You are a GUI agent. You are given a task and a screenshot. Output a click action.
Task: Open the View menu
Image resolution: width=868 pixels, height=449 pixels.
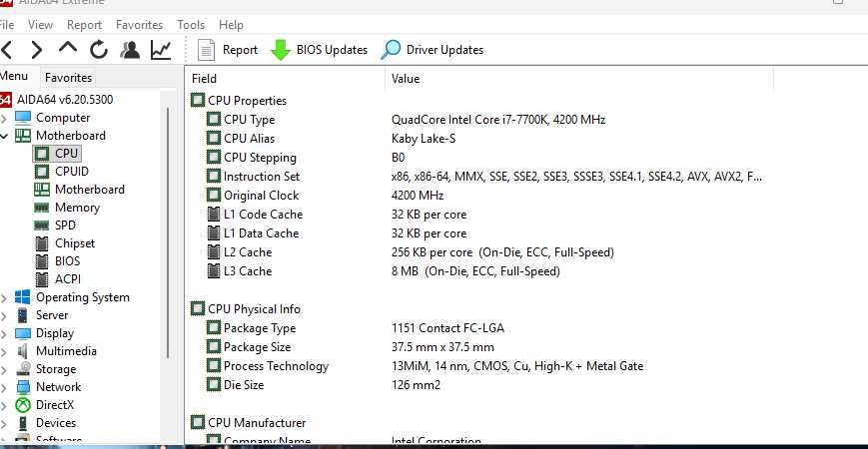40,25
